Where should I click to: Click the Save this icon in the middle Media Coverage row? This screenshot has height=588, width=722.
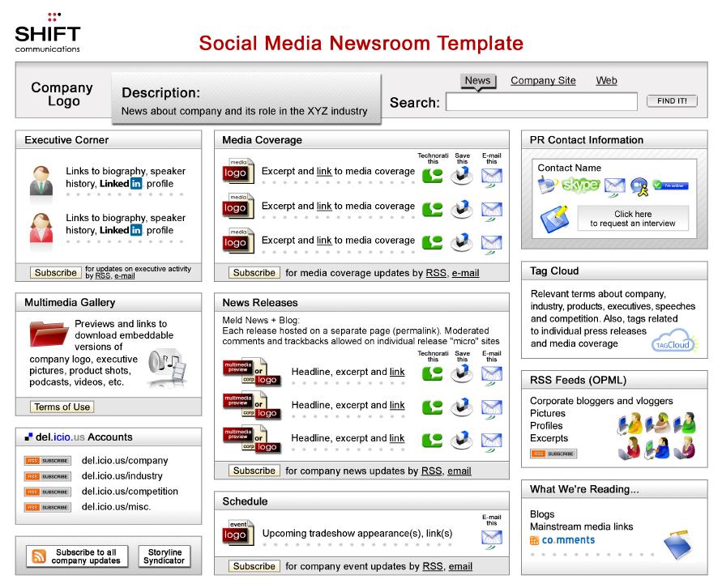coord(462,209)
